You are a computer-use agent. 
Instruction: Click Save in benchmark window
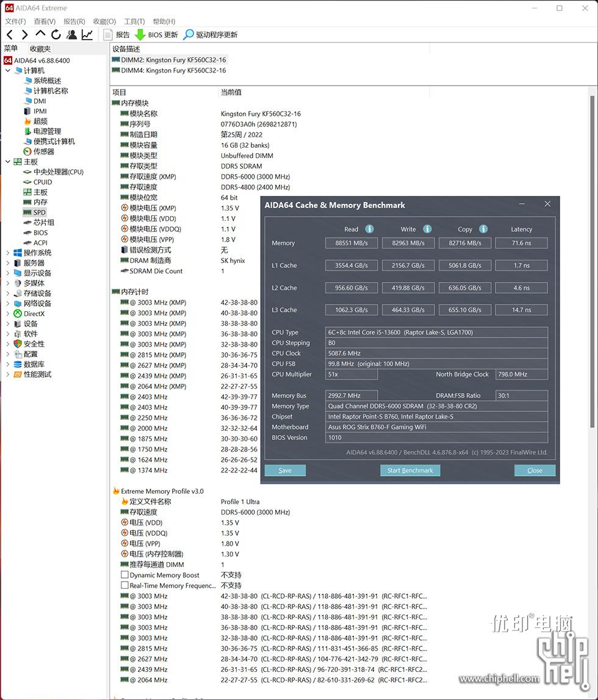tap(285, 470)
